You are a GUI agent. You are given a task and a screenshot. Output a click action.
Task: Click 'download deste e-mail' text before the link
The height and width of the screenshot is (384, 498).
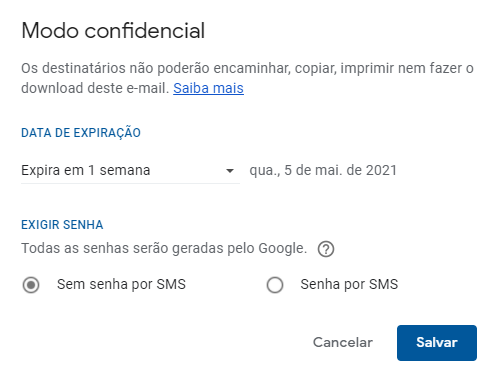(95, 88)
